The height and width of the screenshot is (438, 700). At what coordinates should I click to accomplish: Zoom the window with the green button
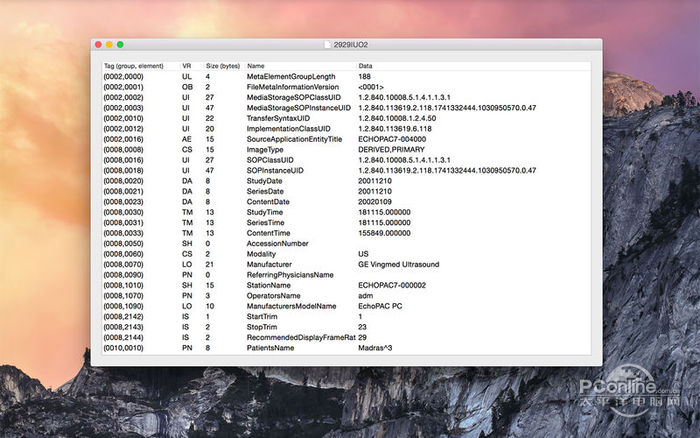121,45
